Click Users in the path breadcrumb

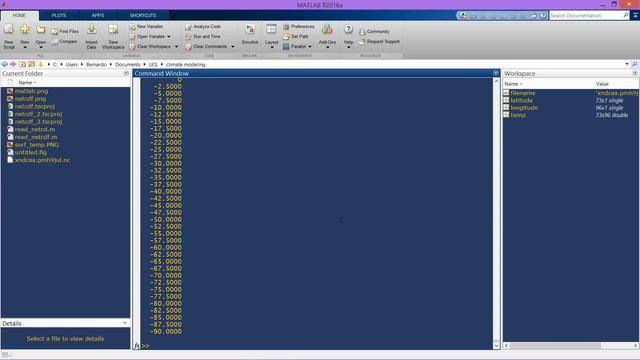tap(71, 64)
